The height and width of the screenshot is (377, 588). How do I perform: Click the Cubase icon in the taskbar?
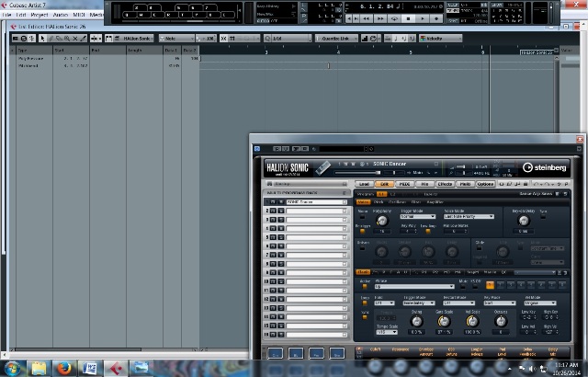click(x=116, y=368)
